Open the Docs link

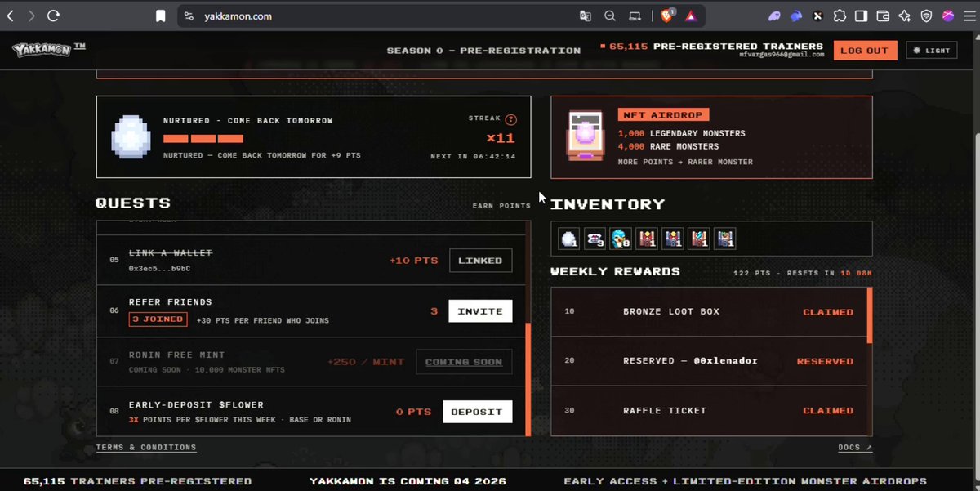click(x=855, y=447)
